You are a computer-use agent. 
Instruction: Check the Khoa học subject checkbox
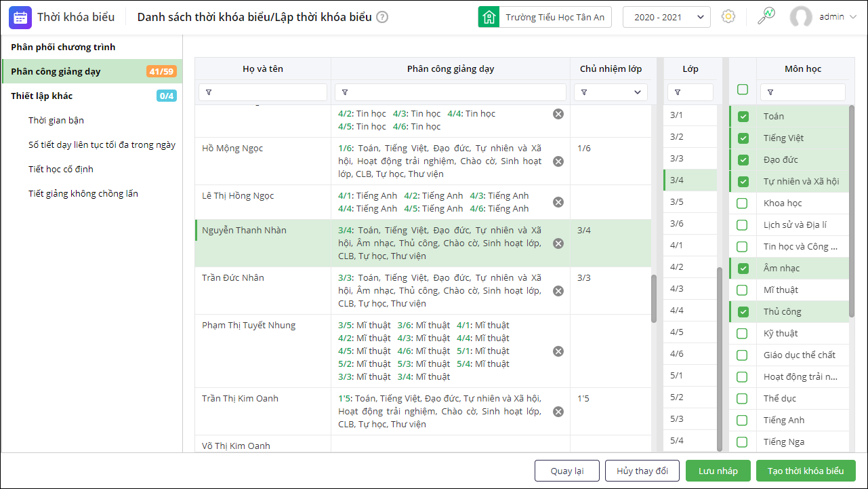(x=743, y=203)
